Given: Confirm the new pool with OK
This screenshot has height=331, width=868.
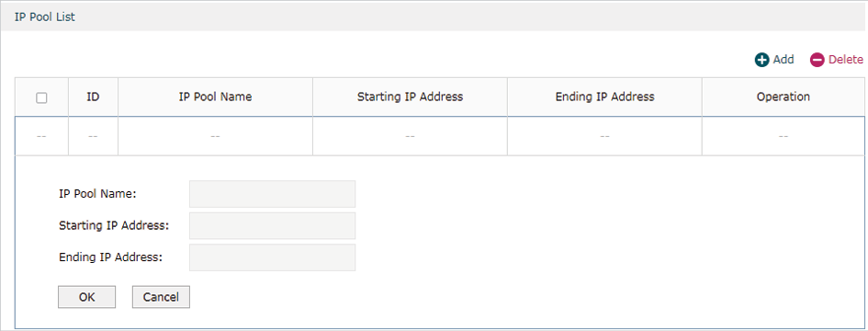Looking at the screenshot, I should click(x=87, y=297).
